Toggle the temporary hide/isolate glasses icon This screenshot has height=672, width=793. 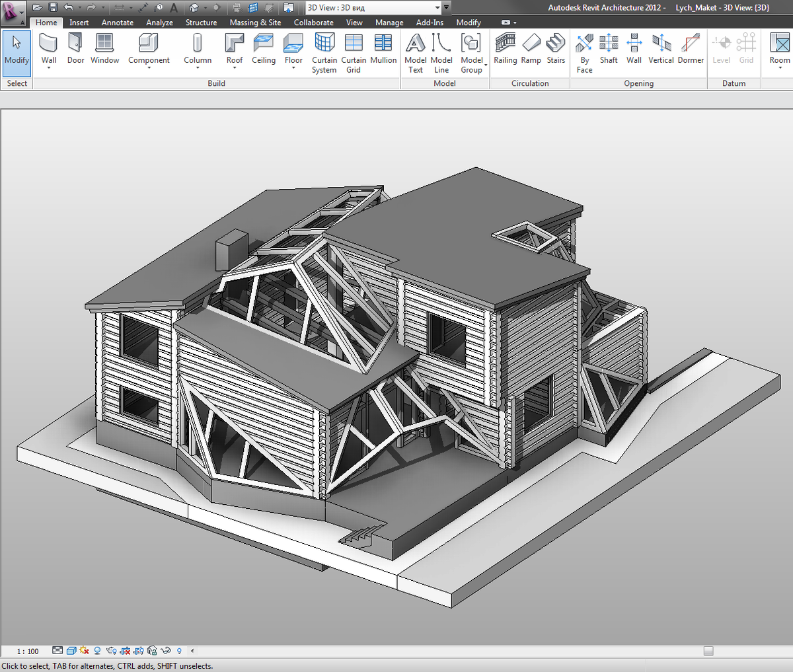point(166,651)
